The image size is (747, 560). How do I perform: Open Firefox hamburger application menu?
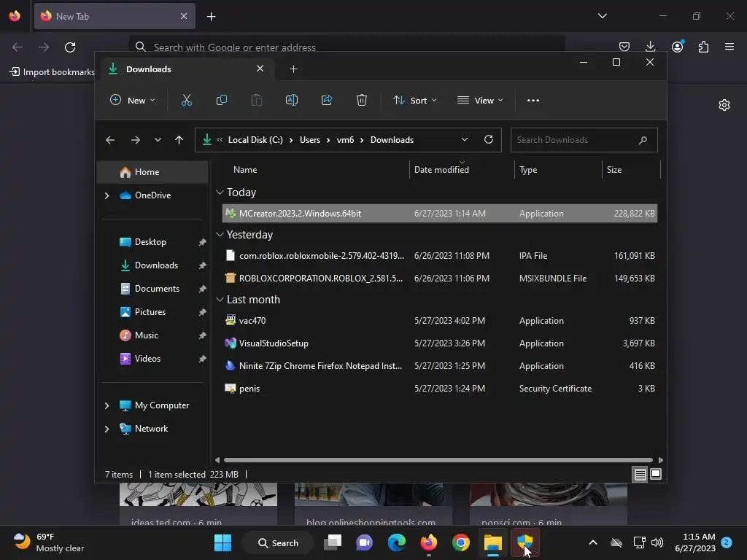point(729,47)
